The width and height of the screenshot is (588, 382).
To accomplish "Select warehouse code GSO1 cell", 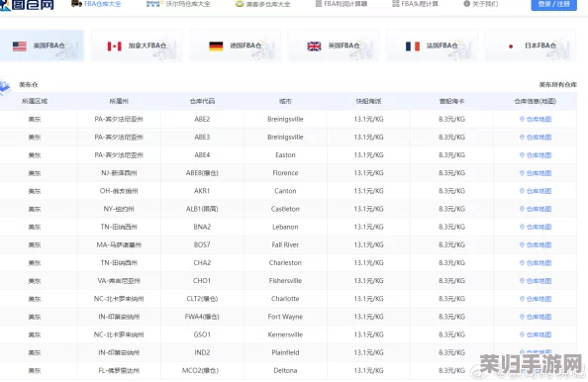I will click(x=202, y=334).
